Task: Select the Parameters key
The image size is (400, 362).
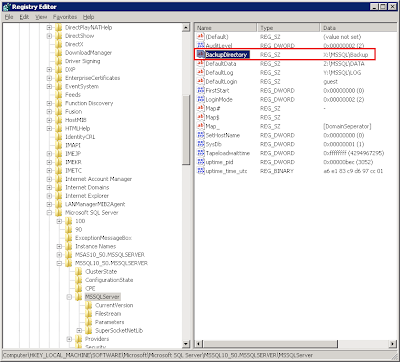Action: 109,322
